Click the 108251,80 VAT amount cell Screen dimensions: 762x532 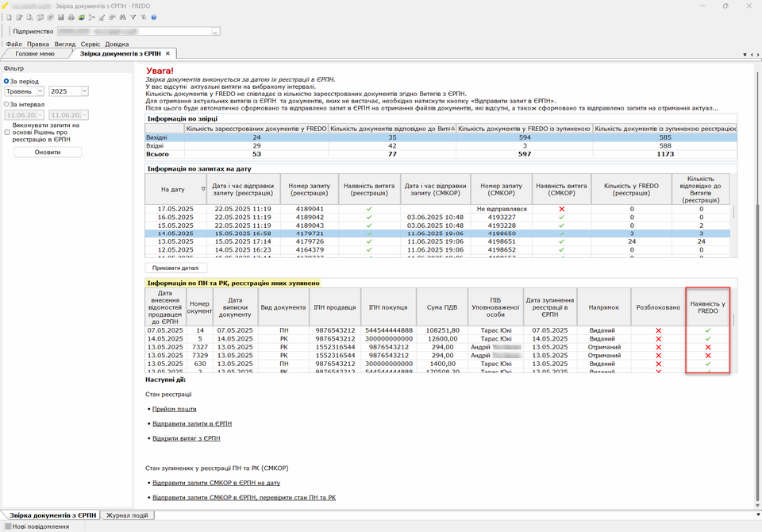coord(442,330)
